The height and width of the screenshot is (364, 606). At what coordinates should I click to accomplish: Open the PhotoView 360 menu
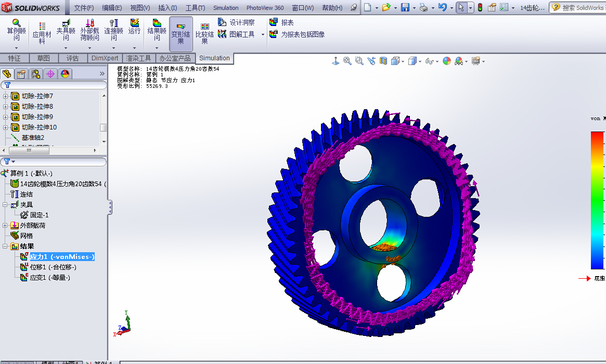coord(265,8)
